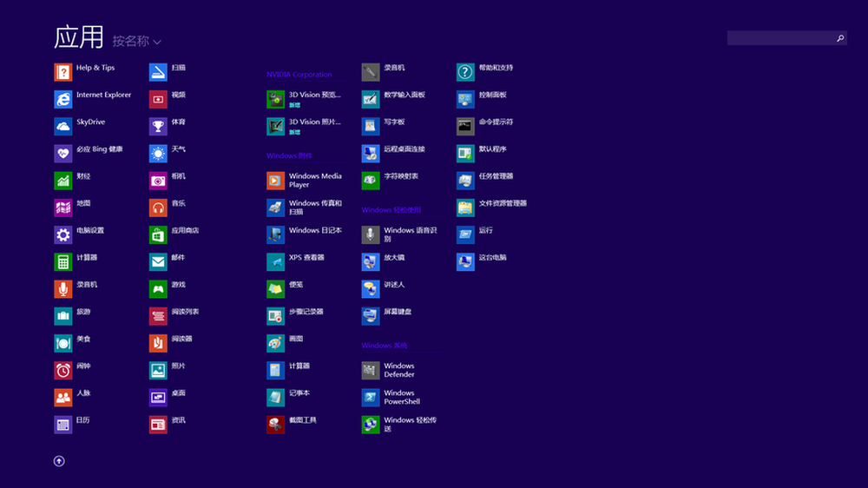Screen dimensions: 868x488
Task: Open 任务管理器 task manager icon
Action: (x=465, y=181)
